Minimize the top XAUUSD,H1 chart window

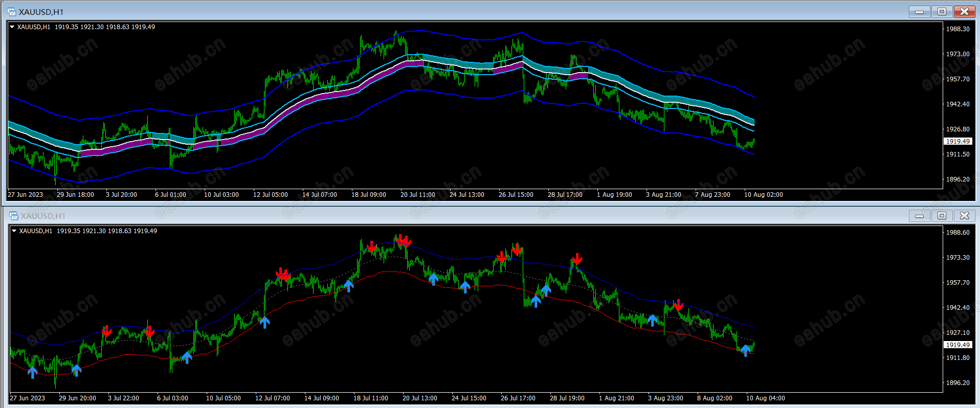click(x=919, y=11)
